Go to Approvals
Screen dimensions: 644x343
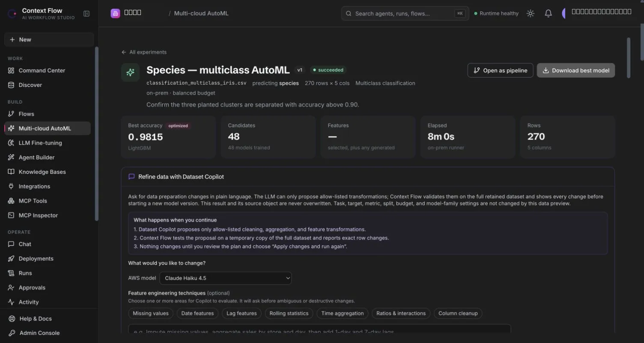(x=48, y=288)
